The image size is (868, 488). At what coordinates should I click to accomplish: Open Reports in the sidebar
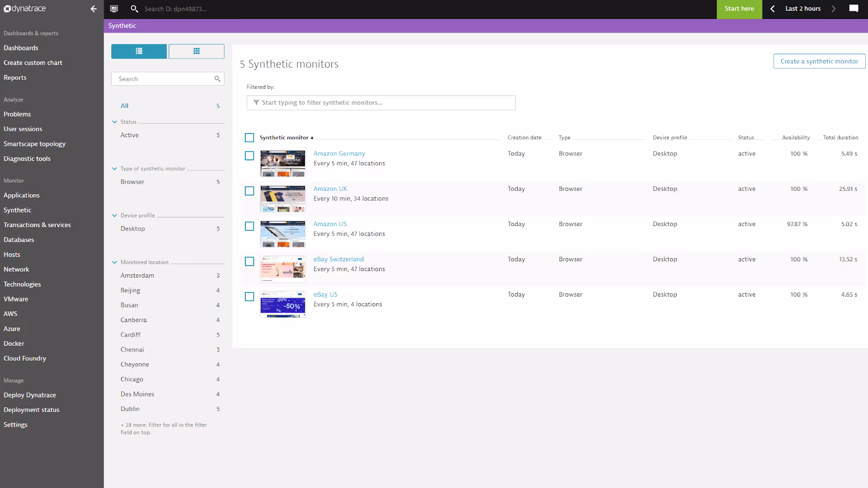pos(15,78)
